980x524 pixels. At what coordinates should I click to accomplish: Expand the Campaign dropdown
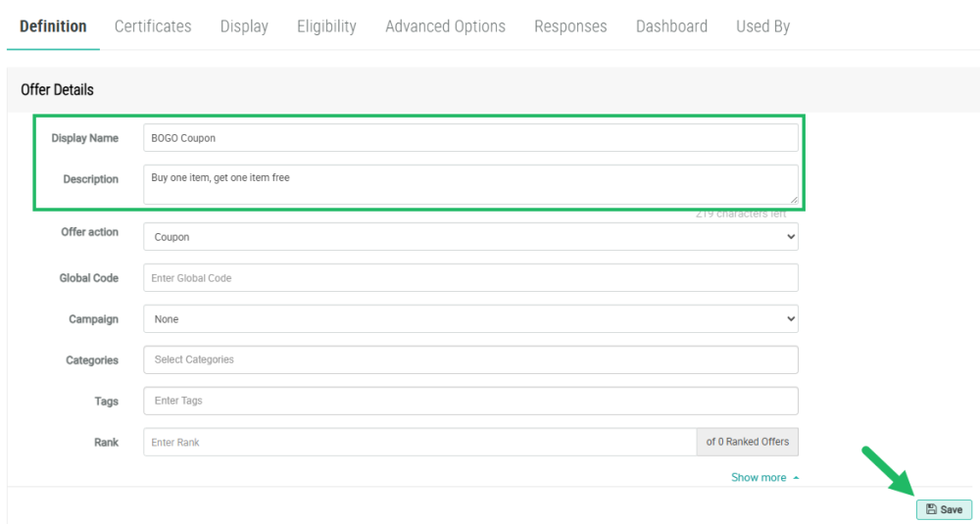click(x=470, y=319)
